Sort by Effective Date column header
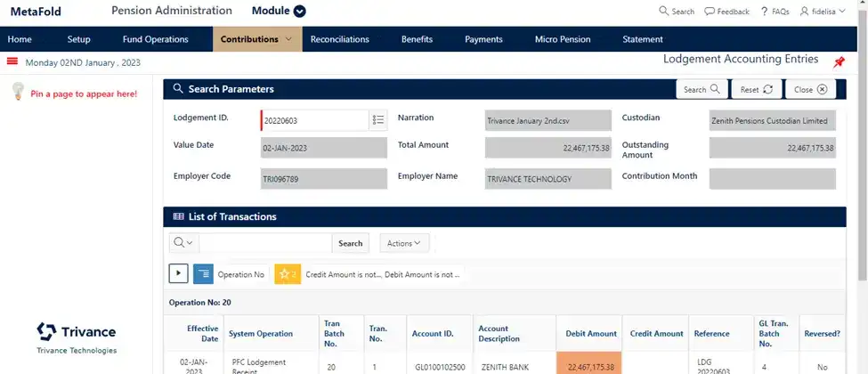Screen dimensions: 868x374 pyautogui.click(x=203, y=334)
